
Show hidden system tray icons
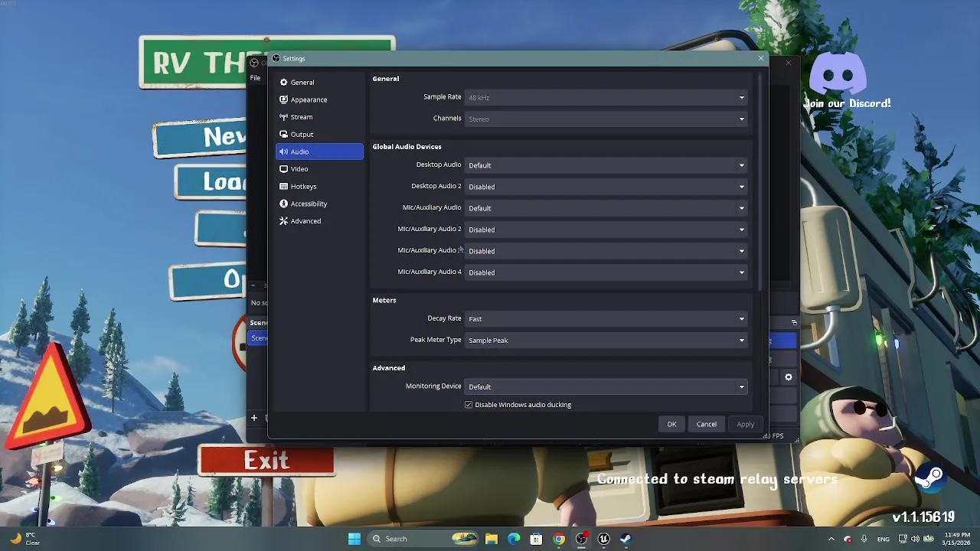tap(831, 539)
